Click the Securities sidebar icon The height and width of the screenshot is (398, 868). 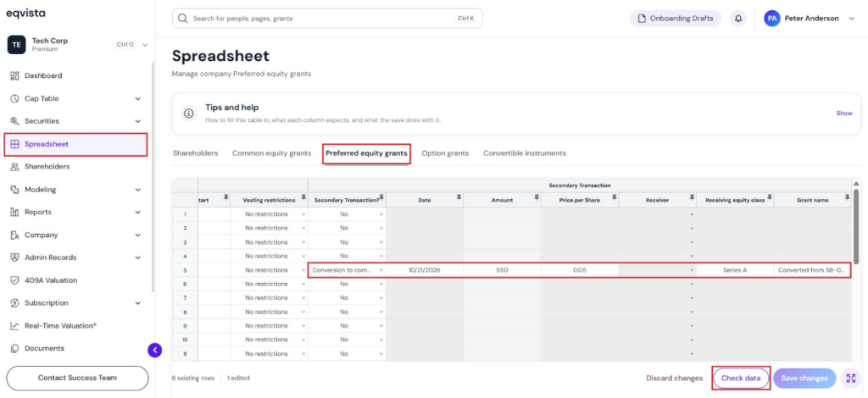[15, 121]
